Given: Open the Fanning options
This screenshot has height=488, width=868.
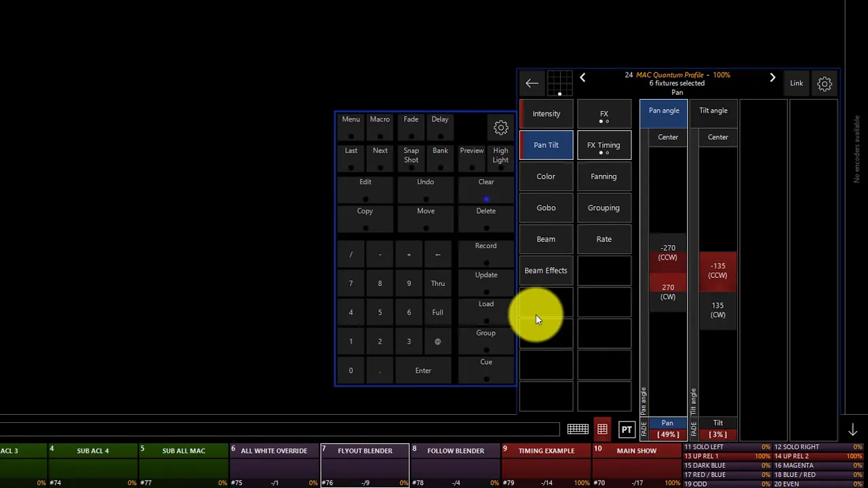Looking at the screenshot, I should pyautogui.click(x=604, y=176).
